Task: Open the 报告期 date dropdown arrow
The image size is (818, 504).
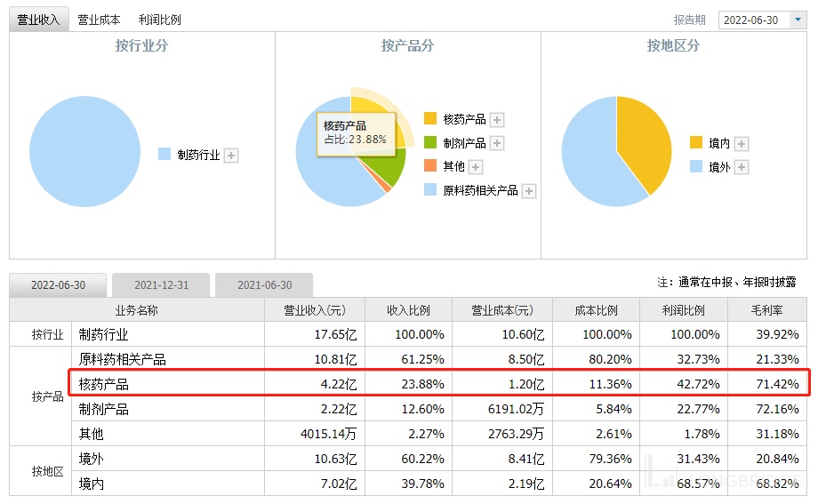Action: (798, 20)
